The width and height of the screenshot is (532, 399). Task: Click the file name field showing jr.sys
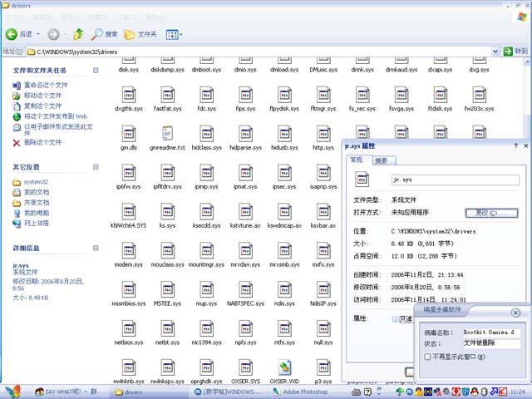click(454, 179)
